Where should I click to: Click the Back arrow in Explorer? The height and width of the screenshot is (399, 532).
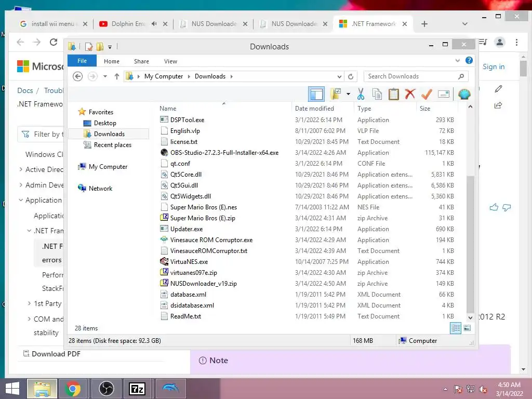(78, 76)
